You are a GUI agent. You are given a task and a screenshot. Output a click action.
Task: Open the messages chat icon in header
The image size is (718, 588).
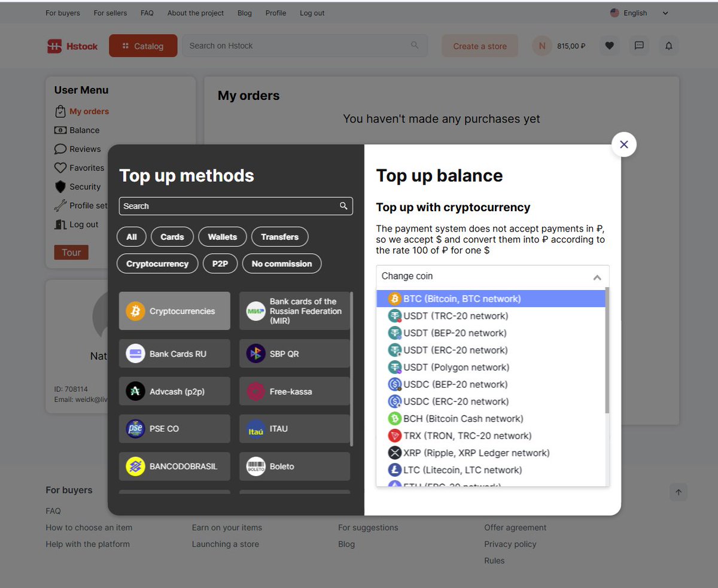tap(639, 45)
